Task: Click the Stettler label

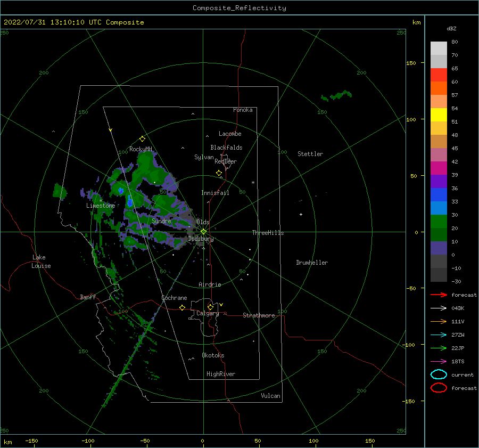Action: click(310, 154)
